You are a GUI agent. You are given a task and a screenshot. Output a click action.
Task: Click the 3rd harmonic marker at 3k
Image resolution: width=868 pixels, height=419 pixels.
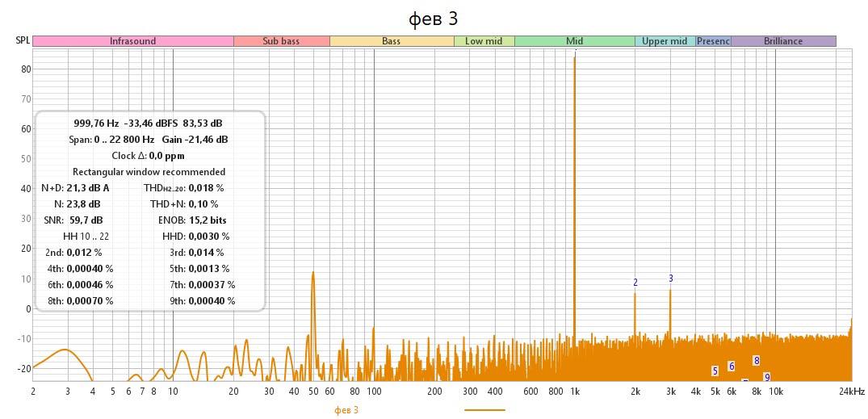(670, 279)
